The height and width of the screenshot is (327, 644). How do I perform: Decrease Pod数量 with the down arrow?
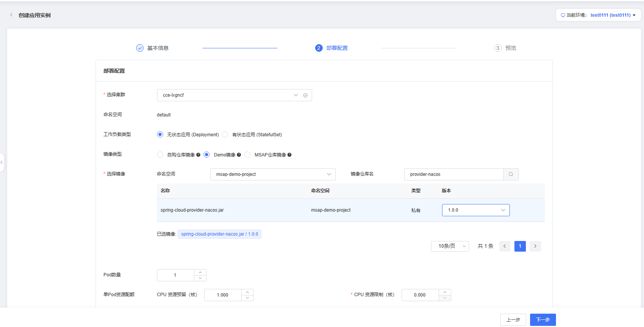pos(200,278)
